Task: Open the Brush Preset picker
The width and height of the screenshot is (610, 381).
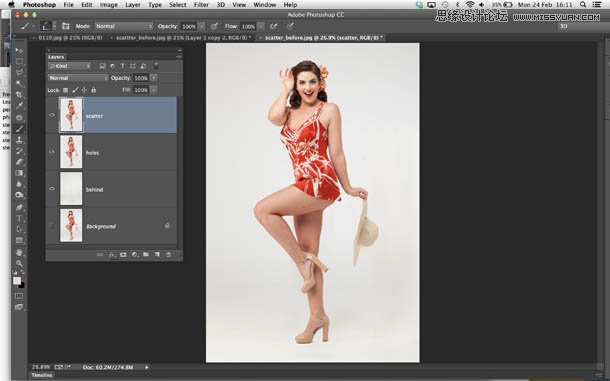Action: (x=49, y=26)
